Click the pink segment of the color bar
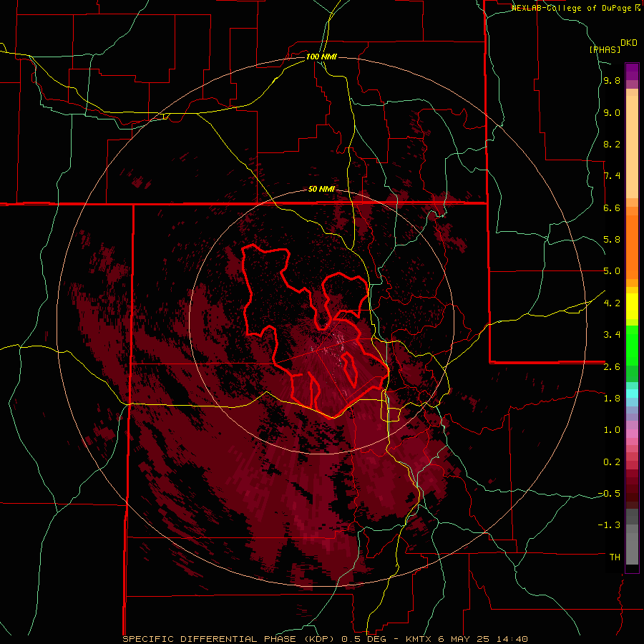Image resolution: width=644 pixels, height=644 pixels. pos(632,434)
